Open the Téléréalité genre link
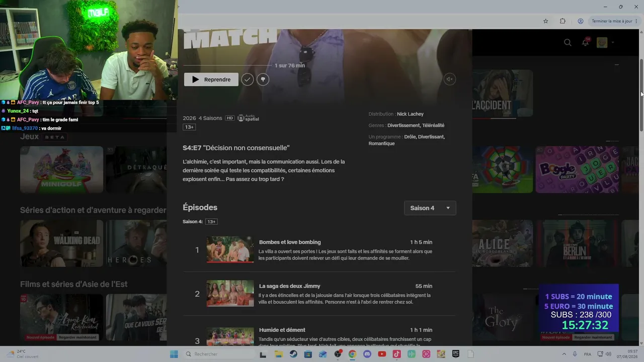 pyautogui.click(x=433, y=126)
